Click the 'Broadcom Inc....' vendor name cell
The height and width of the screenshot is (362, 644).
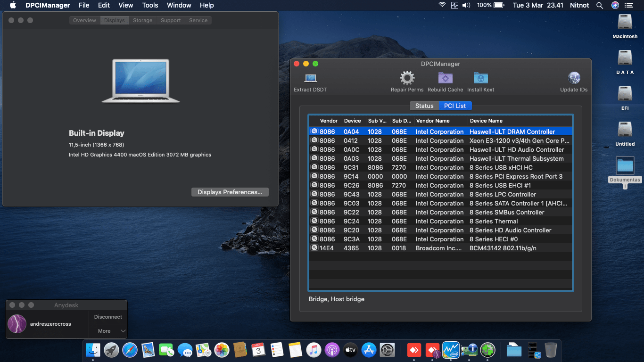439,248
